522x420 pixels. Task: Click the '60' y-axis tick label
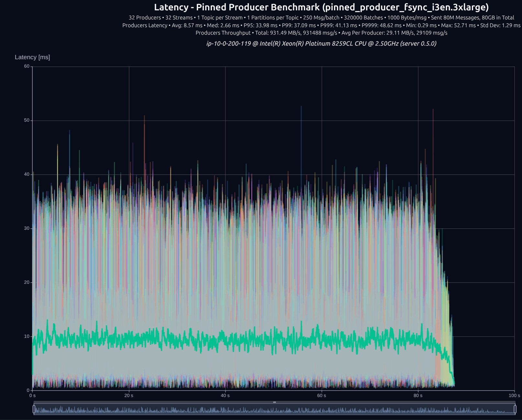(27, 66)
